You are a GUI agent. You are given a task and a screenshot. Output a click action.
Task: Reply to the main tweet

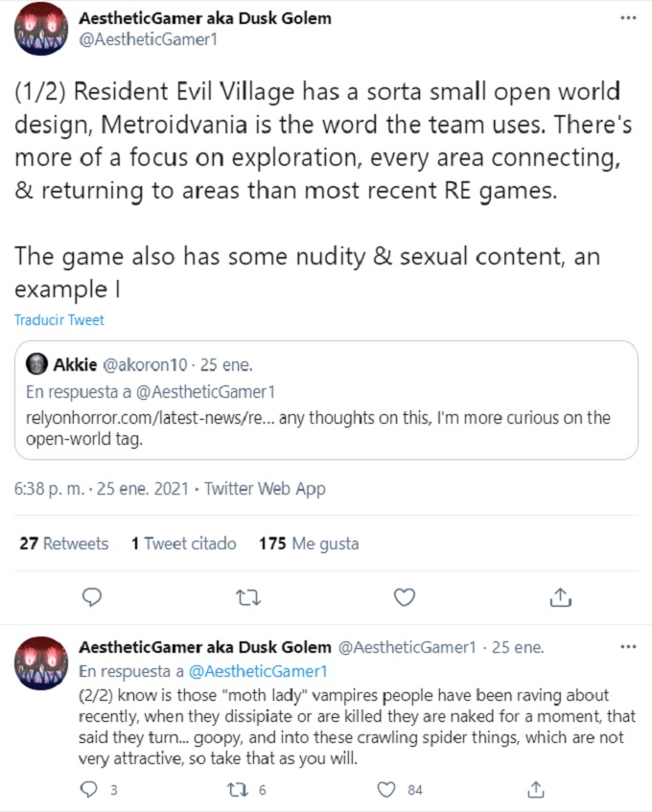pyautogui.click(x=92, y=597)
